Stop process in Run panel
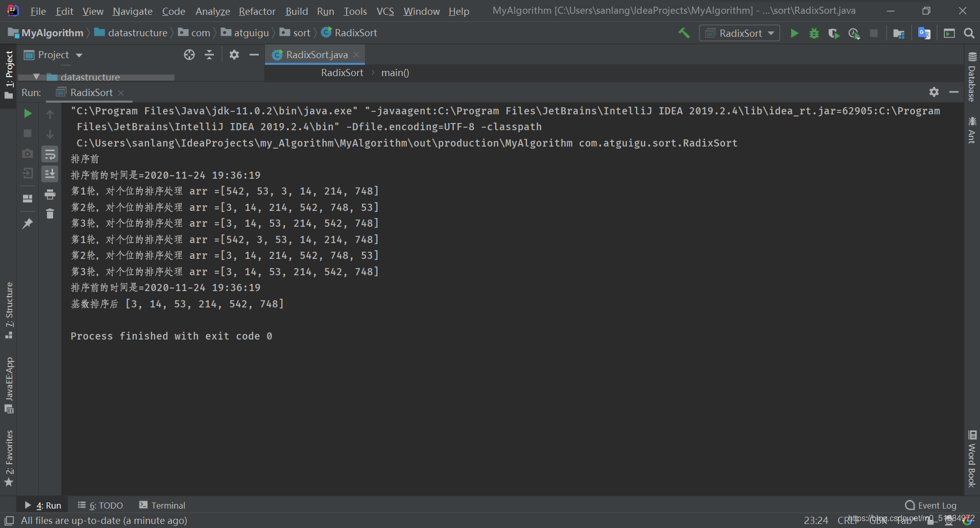The image size is (980, 528). [28, 133]
